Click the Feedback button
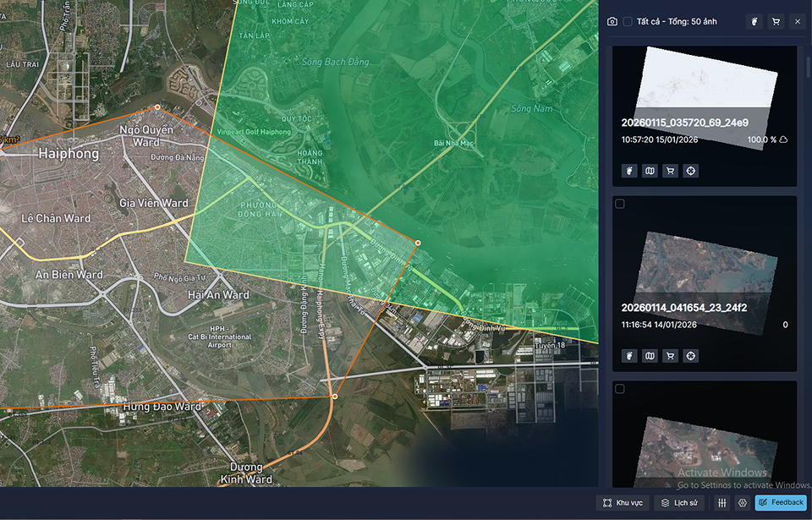This screenshot has height=520, width=812. (781, 502)
